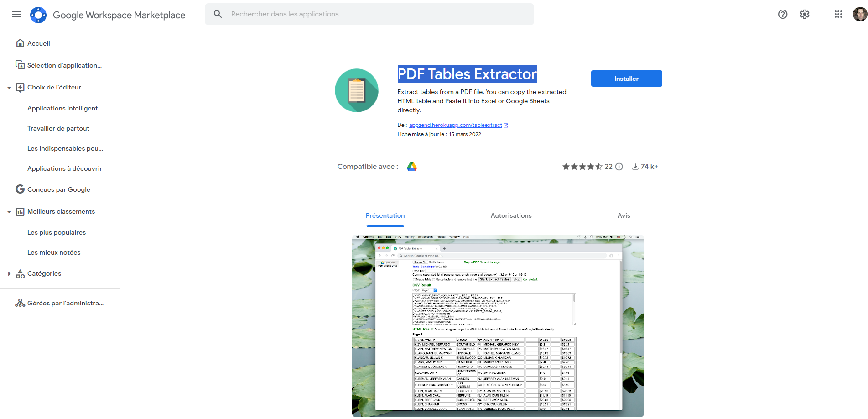This screenshot has height=419, width=868.
Task: Click the Sélection d'application icon
Action: point(20,65)
